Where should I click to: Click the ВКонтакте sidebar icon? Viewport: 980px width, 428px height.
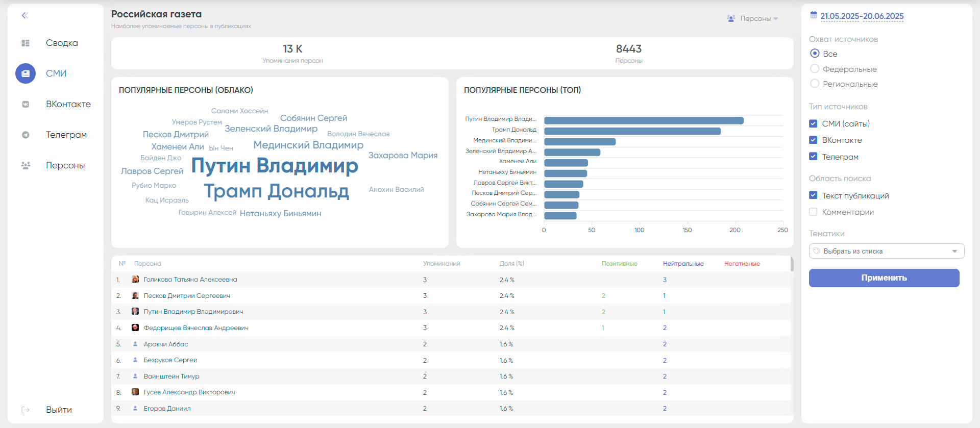tap(26, 104)
